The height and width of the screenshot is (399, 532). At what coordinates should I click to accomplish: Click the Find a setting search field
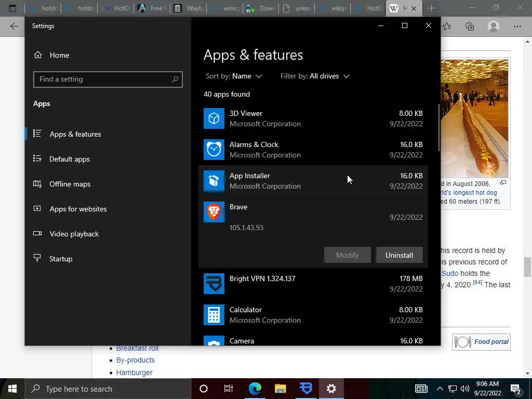pos(108,79)
